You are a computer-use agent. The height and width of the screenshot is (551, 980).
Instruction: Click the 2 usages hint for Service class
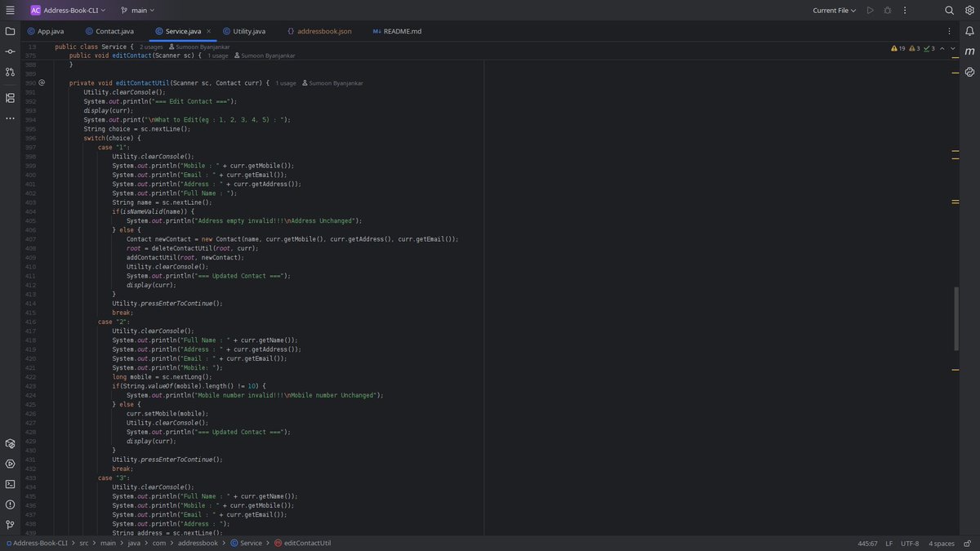click(151, 47)
